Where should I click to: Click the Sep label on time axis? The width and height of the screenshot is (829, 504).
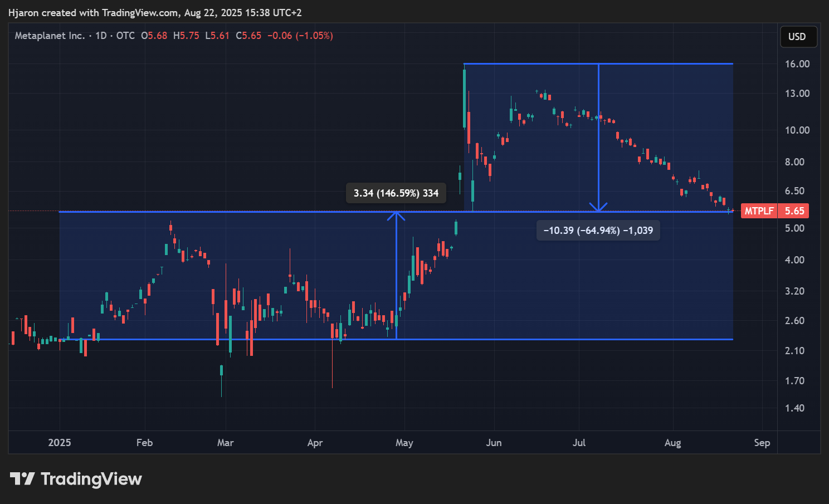(762, 443)
